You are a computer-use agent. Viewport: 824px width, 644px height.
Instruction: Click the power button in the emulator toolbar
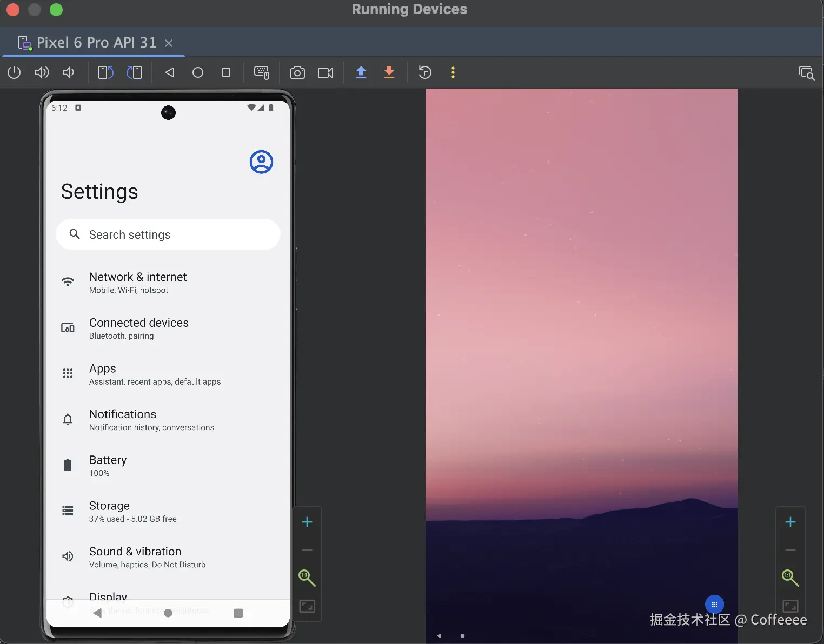point(14,72)
